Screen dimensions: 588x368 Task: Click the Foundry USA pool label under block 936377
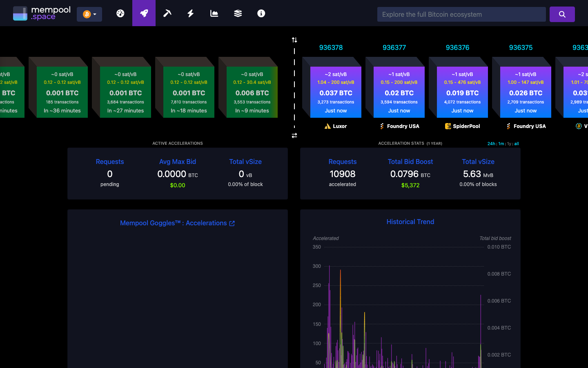(x=399, y=126)
